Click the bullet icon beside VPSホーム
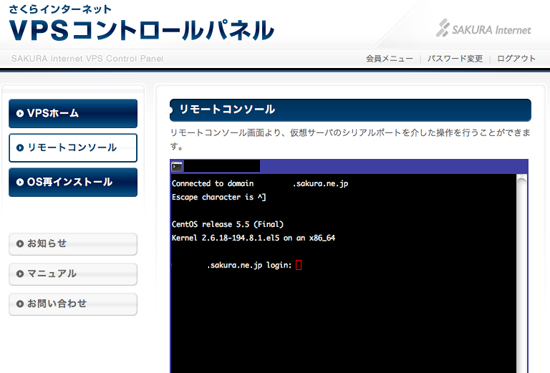Image resolution: width=550 pixels, height=373 pixels. click(20, 113)
